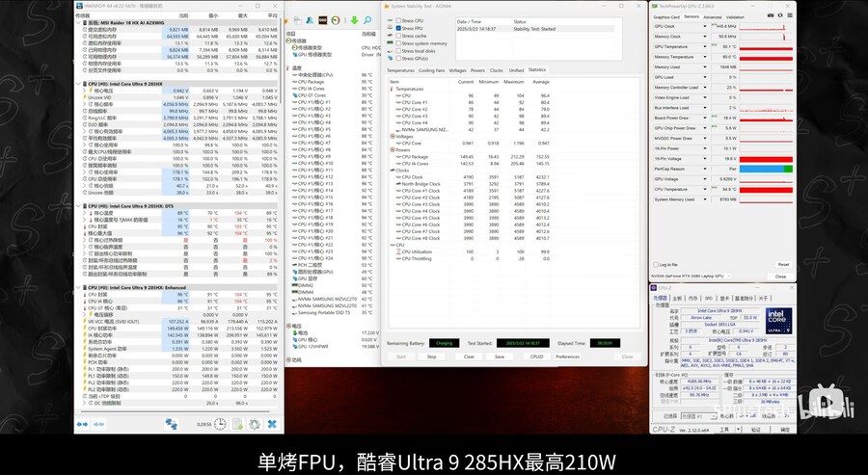Switch to GPU-Z Graphics Card tab
Viewport: 868px width, 475px height.
[666, 17]
